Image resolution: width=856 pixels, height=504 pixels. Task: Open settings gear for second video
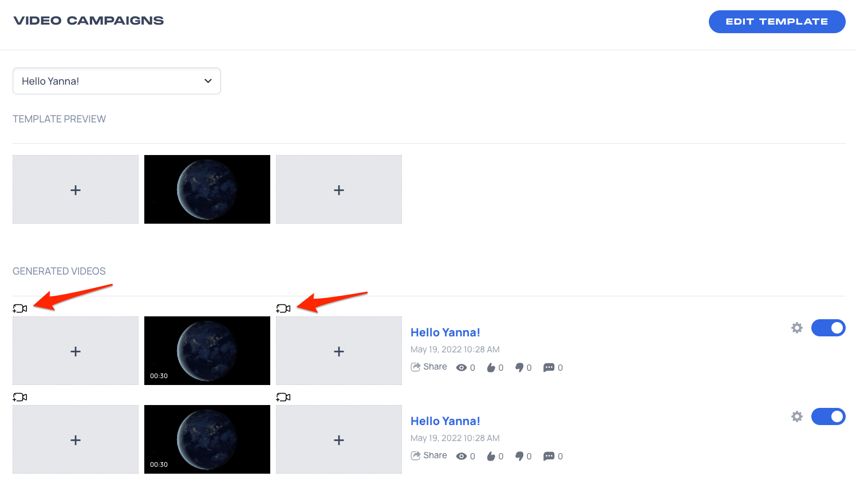click(x=797, y=416)
